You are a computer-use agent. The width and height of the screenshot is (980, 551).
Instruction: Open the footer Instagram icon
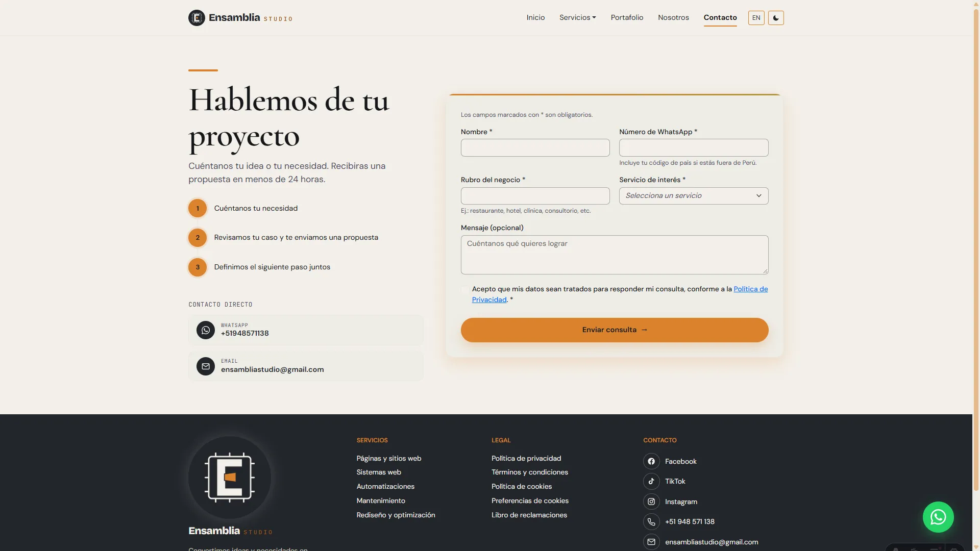tap(651, 502)
